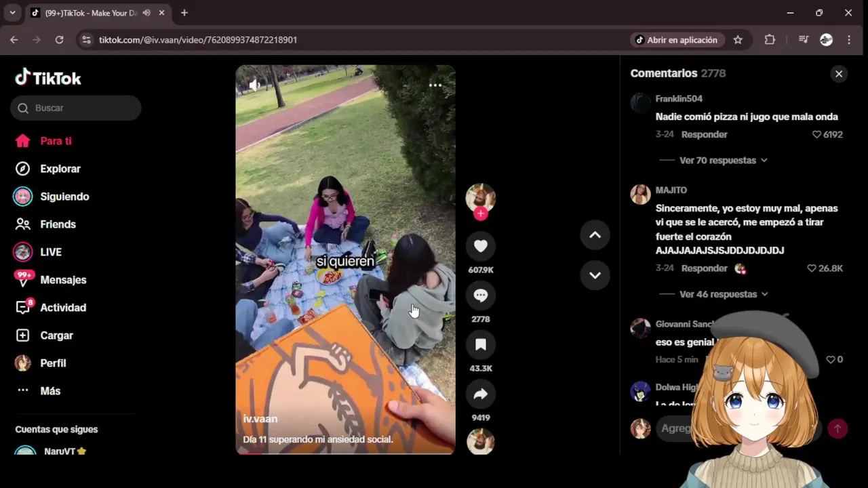
Task: Open tab search dropdown arrow
Action: point(12,13)
